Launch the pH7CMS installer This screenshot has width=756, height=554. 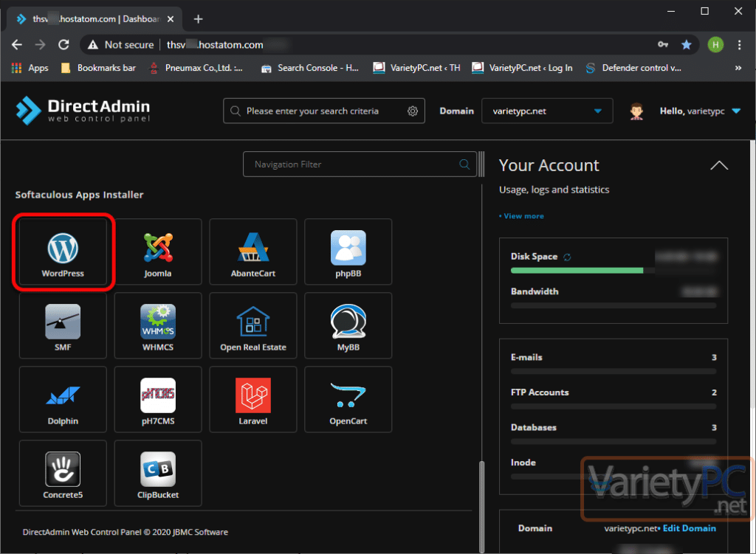point(158,399)
